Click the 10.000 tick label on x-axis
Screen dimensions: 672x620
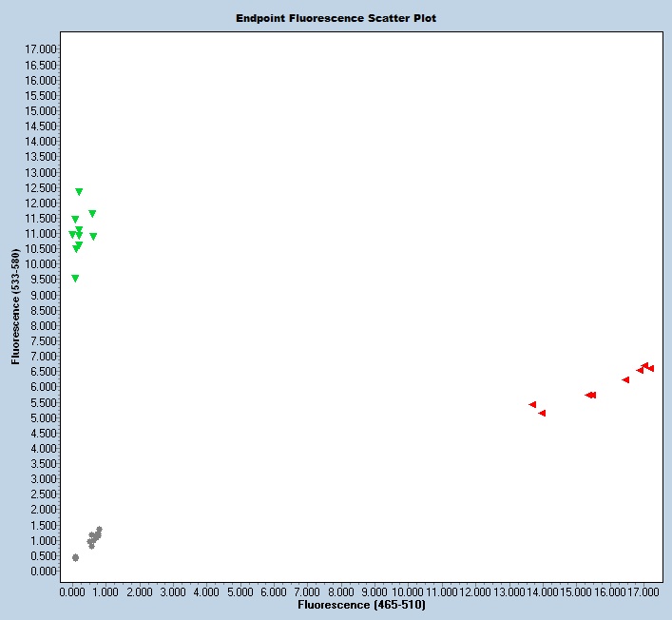tap(408, 591)
